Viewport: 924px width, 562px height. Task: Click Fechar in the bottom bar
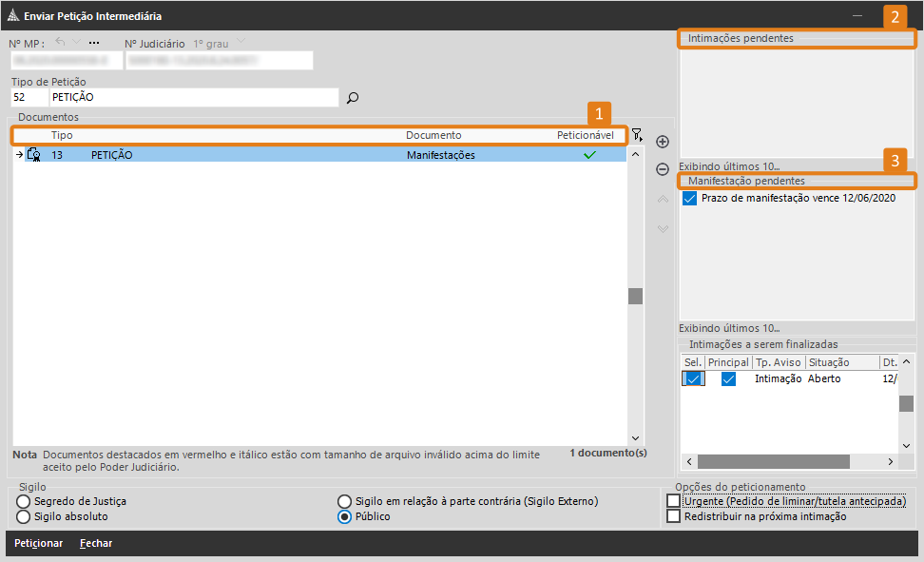click(x=96, y=543)
